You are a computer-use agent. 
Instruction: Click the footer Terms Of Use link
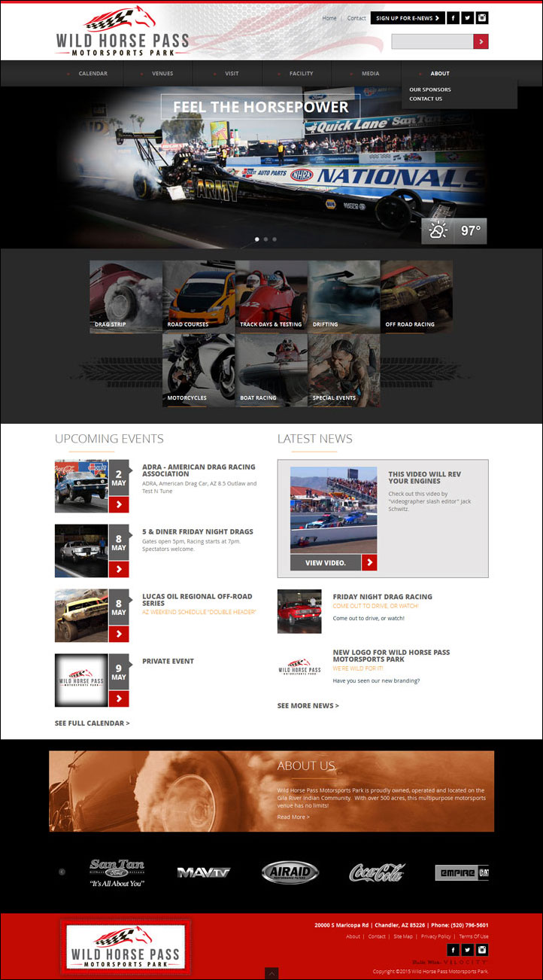(x=474, y=936)
